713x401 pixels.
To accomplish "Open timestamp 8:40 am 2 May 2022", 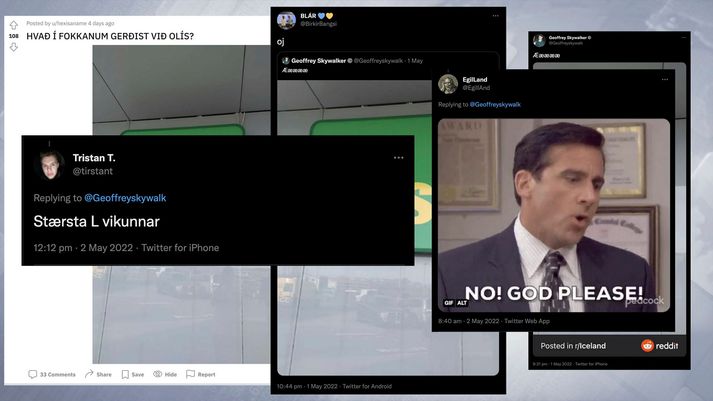I will [x=469, y=321].
